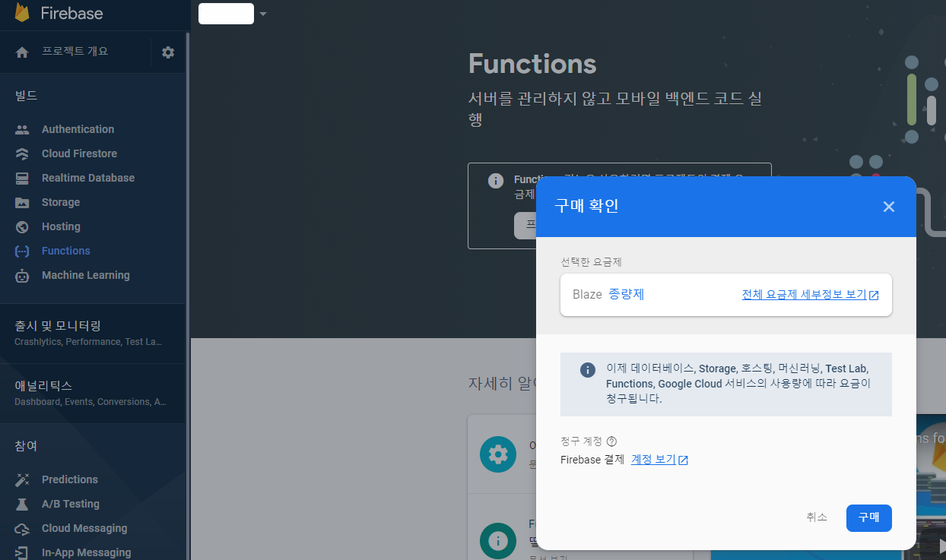The width and height of the screenshot is (946, 560).
Task: Click the Firebase logo icon
Action: pos(22,13)
